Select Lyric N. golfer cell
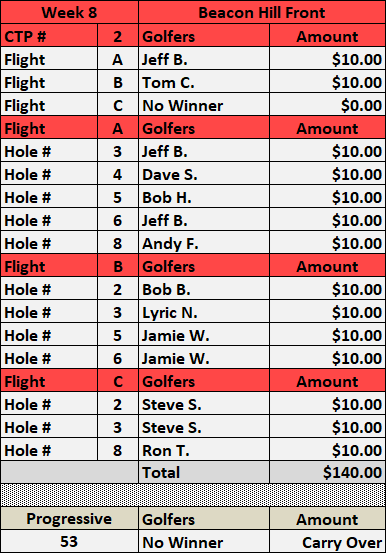Image resolution: width=386 pixels, height=553 pixels. (x=204, y=312)
